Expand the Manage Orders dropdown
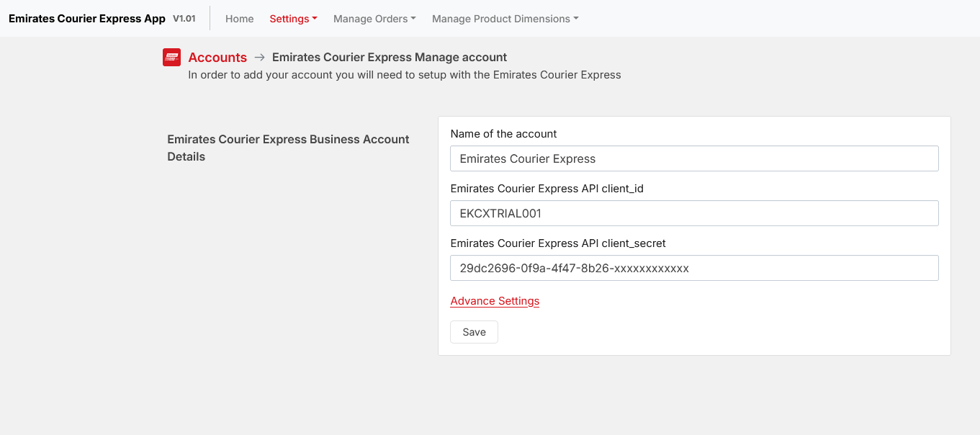 [374, 19]
